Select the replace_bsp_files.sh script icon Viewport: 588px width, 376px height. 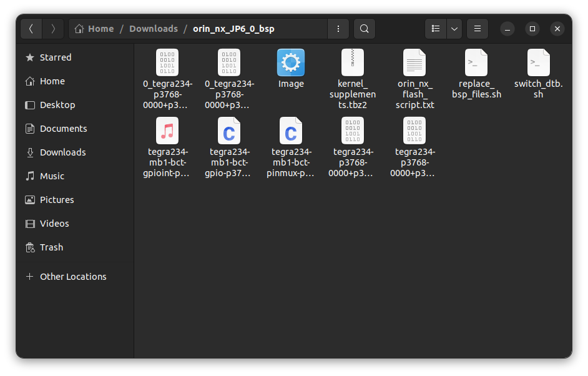click(x=476, y=62)
